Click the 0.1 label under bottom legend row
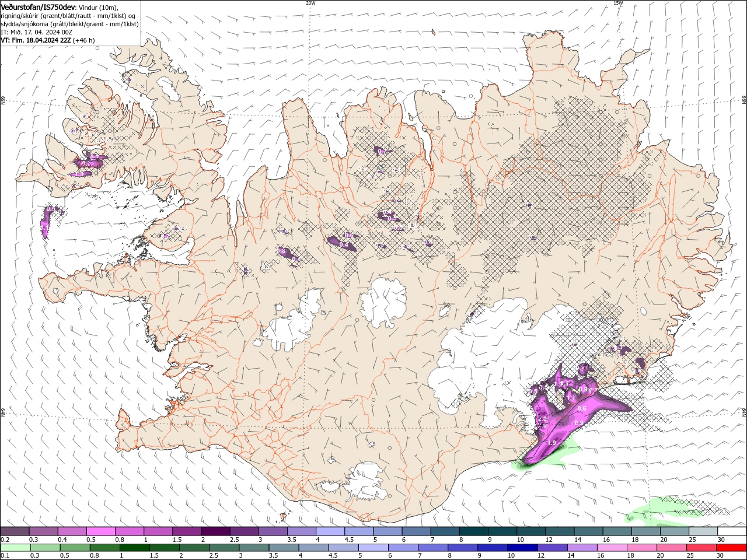The image size is (747, 560). pos(5,556)
